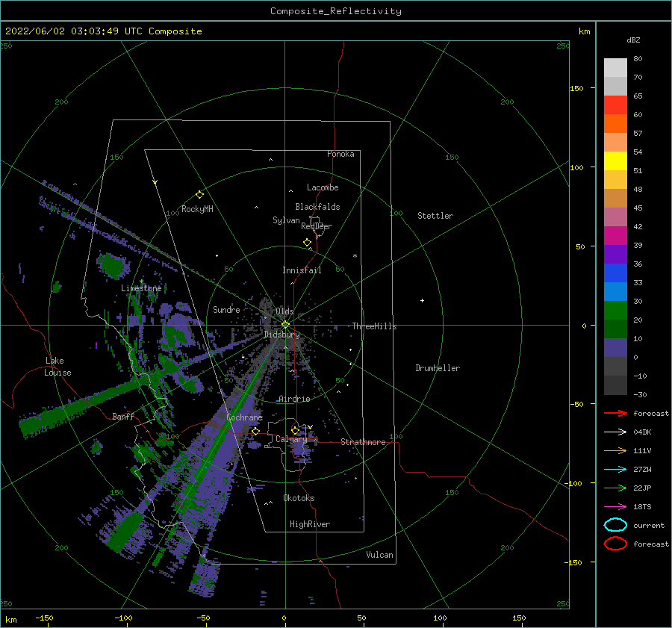
Task: Click the HighRiver label
Action: pyautogui.click(x=310, y=524)
